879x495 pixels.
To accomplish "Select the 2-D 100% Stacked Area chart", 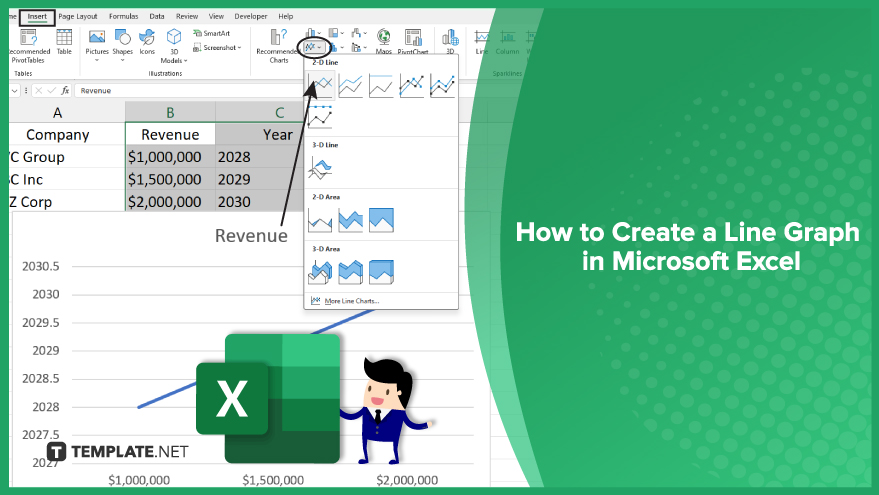I will (x=381, y=220).
